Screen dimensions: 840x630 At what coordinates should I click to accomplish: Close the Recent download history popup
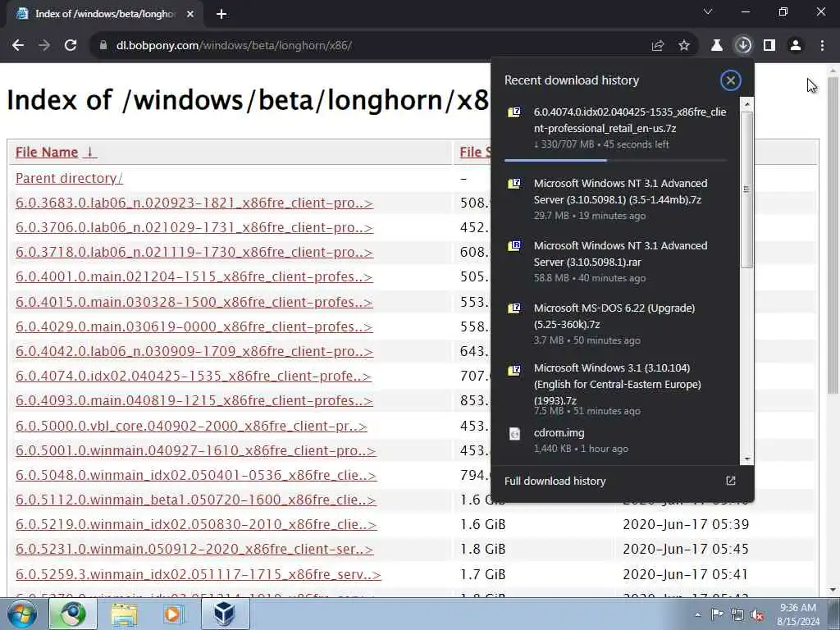click(731, 80)
